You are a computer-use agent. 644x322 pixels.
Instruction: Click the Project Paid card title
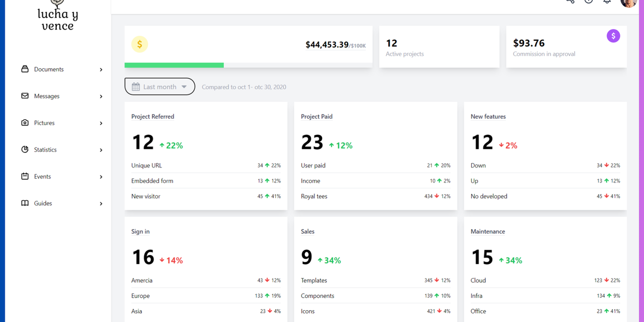(316, 116)
